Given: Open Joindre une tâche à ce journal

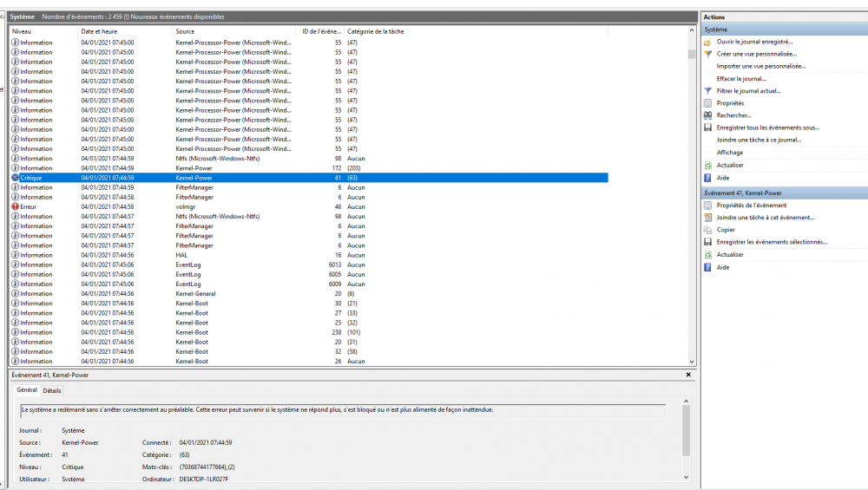Looking at the screenshot, I should click(x=759, y=140).
